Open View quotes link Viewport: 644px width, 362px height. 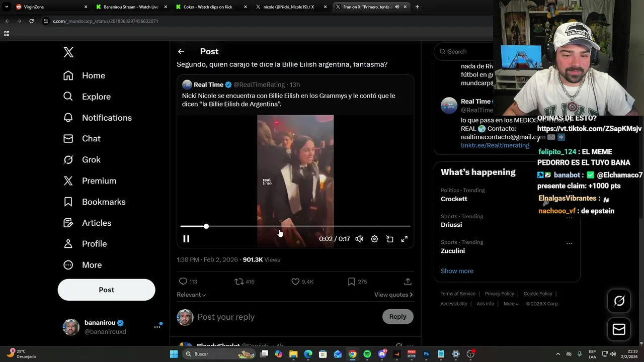click(393, 295)
